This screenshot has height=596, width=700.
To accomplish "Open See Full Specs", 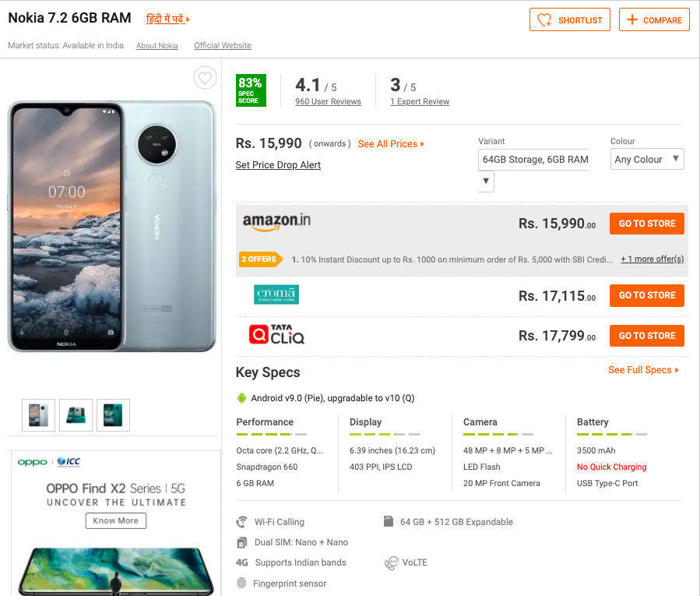I will point(643,370).
